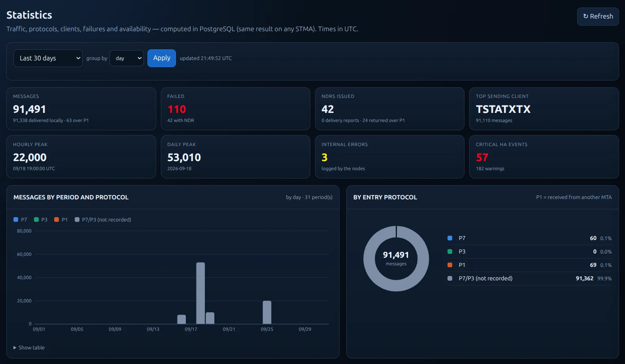Open the group by day dropdown
Screen dimensions: 625x364
coord(127,58)
